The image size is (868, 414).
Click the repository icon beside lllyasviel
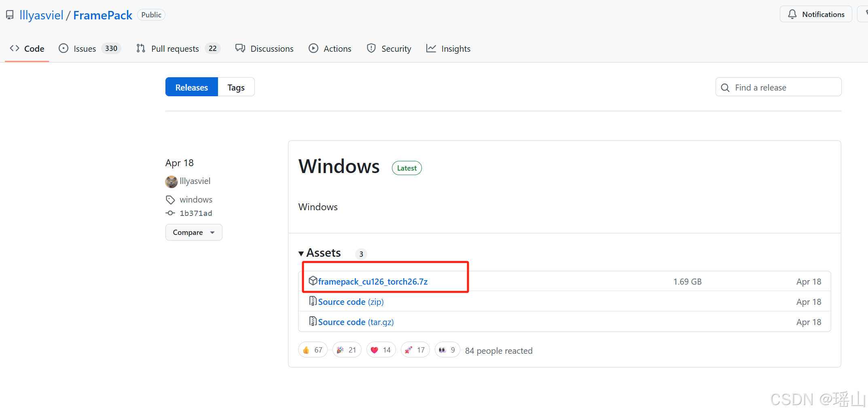point(10,15)
